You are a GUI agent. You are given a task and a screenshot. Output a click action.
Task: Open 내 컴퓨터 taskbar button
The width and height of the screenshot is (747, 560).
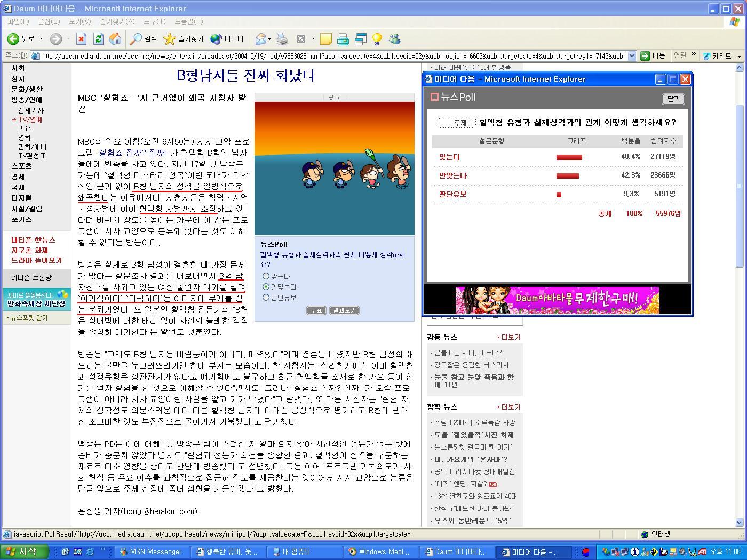(303, 552)
